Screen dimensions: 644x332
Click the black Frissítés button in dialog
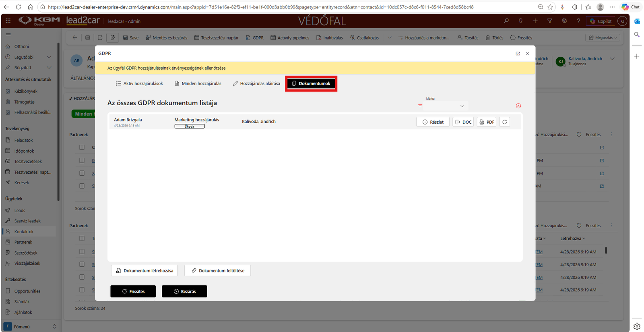point(133,291)
